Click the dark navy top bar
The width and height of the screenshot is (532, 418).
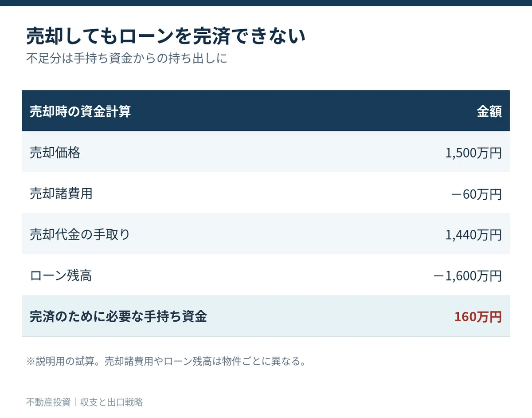click(x=266, y=3)
